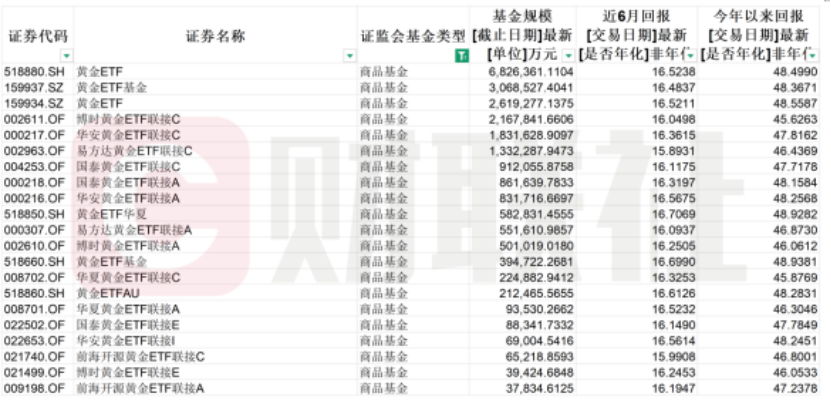Screen dimensions: 831x400
Task: Open the 证券名称 column filter dropdown
Action: tap(350, 55)
